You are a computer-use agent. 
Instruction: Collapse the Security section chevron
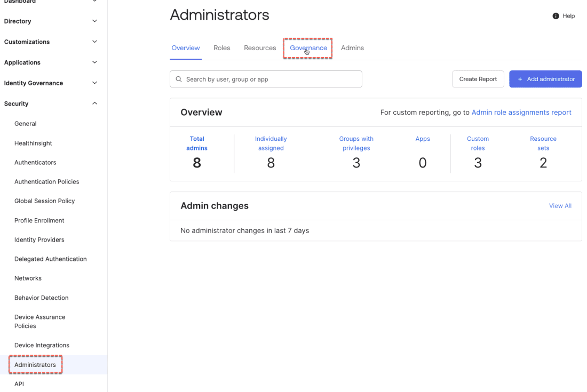pos(94,103)
